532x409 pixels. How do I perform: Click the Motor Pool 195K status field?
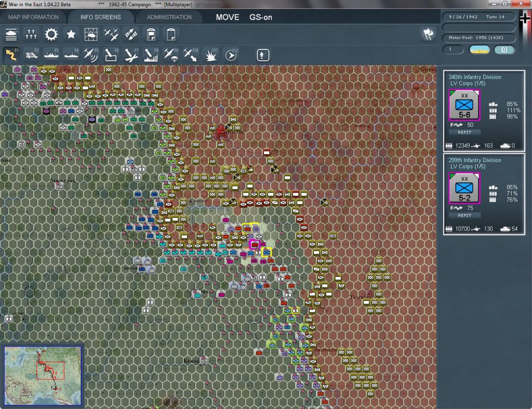pos(478,37)
